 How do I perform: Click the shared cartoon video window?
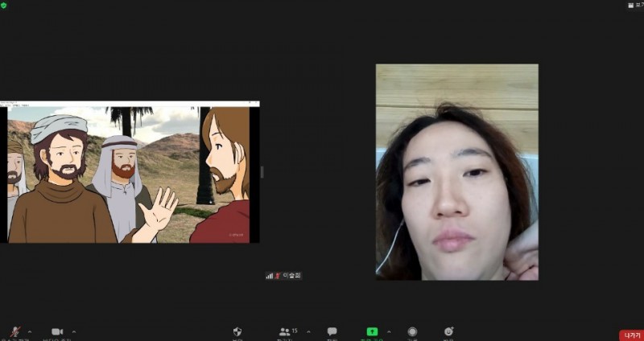[130, 172]
